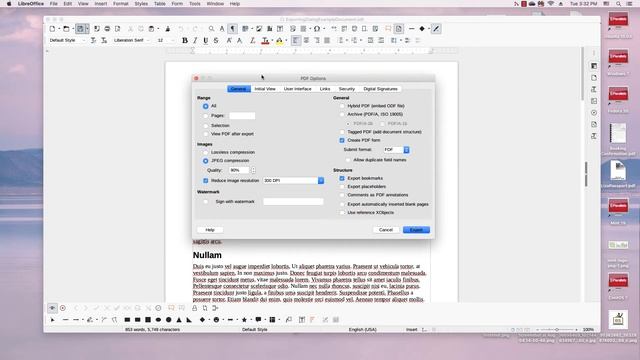Image resolution: width=640 pixels, height=360 pixels.
Task: Click the Open folder icon
Action: 66,29
